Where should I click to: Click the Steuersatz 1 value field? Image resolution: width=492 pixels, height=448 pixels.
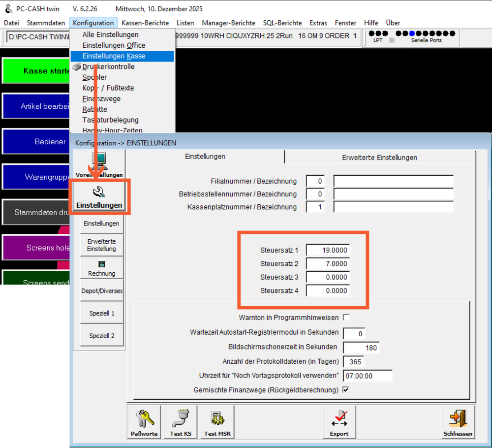[328, 250]
